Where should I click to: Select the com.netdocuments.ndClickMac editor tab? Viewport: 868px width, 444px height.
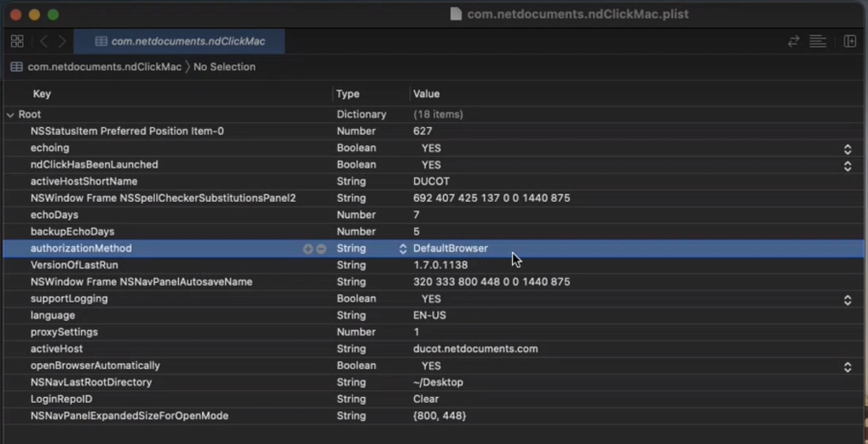pos(180,41)
